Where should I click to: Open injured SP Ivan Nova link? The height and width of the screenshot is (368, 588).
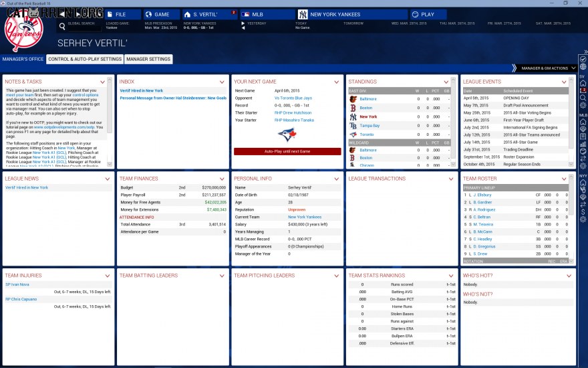[x=17, y=284]
